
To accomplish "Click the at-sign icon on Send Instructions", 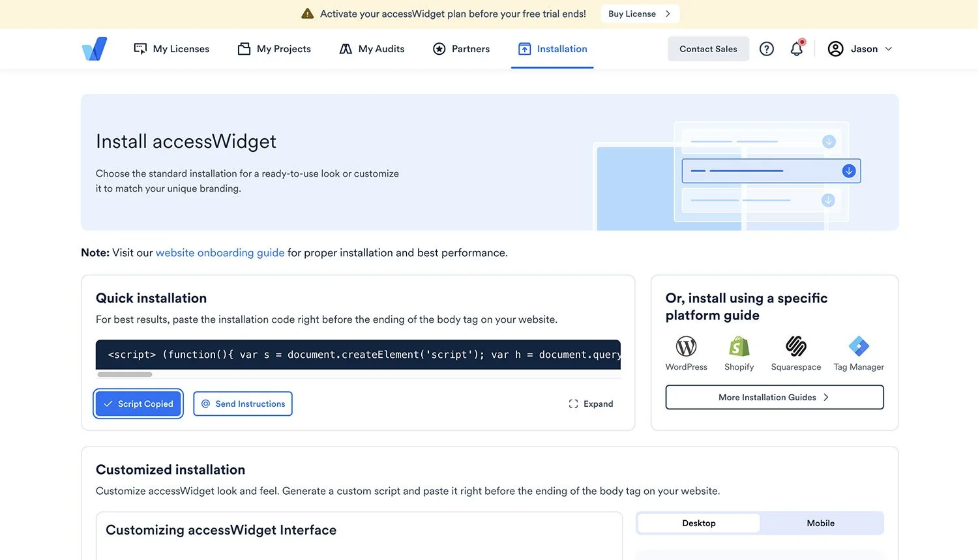I will (x=206, y=404).
